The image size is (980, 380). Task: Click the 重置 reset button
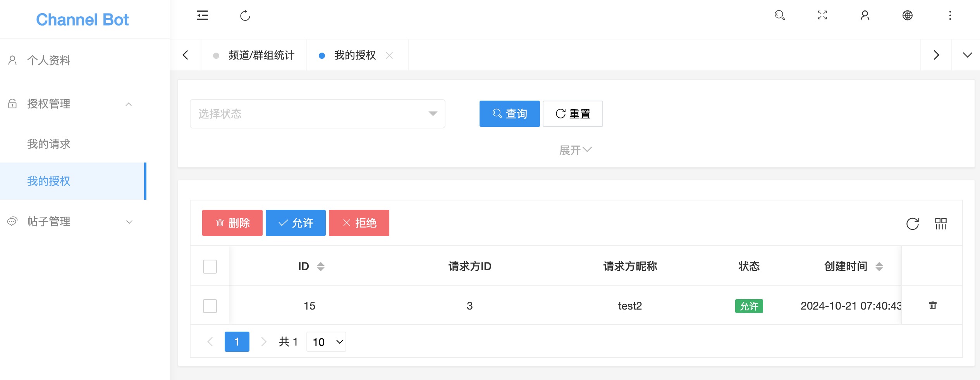(573, 114)
